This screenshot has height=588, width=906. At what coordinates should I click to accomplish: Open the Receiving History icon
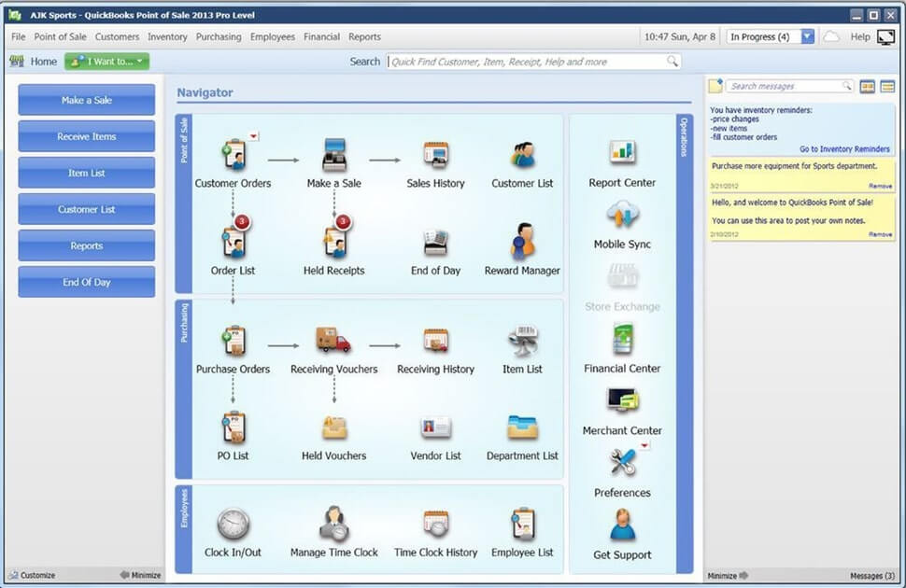coord(435,341)
